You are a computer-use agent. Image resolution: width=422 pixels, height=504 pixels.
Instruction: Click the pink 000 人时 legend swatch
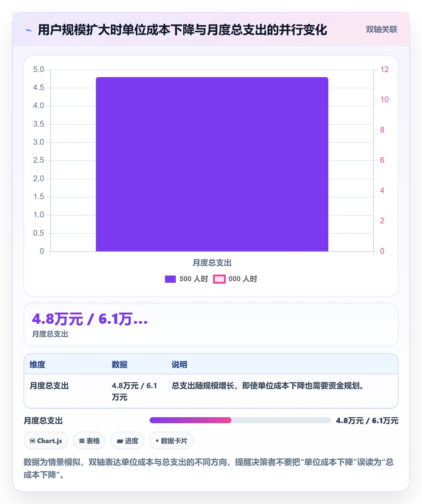[219, 279]
